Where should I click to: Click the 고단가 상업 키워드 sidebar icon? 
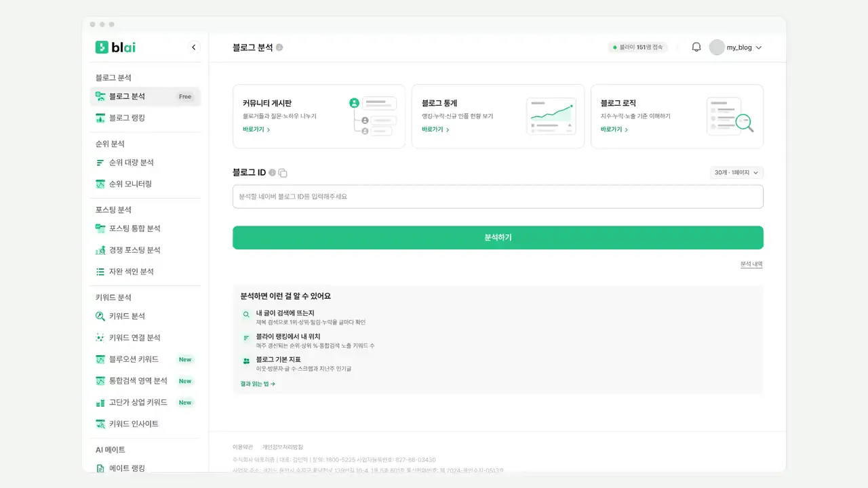click(x=100, y=403)
